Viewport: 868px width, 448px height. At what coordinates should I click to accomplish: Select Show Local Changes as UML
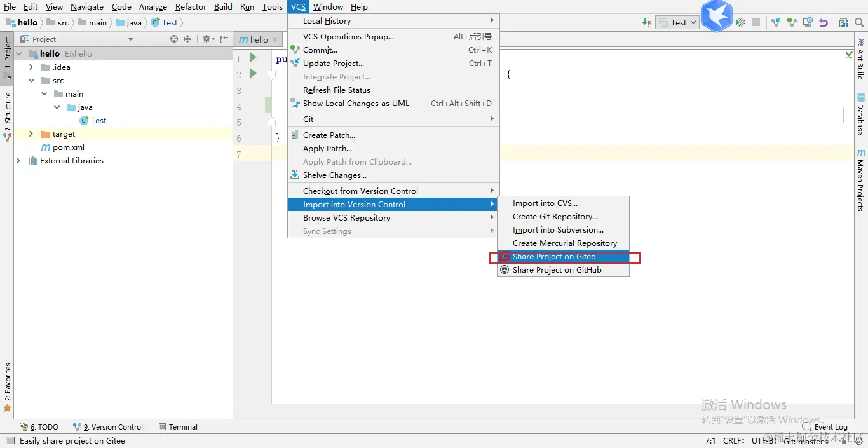393,104
